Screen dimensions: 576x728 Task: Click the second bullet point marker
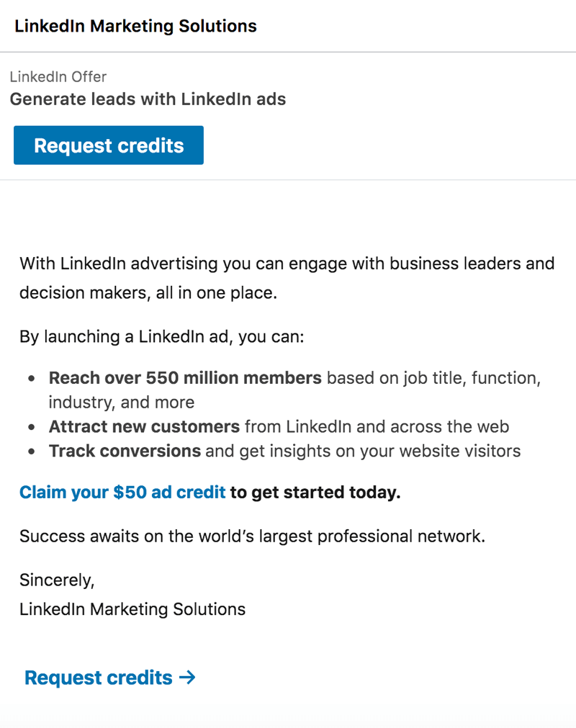[32, 426]
